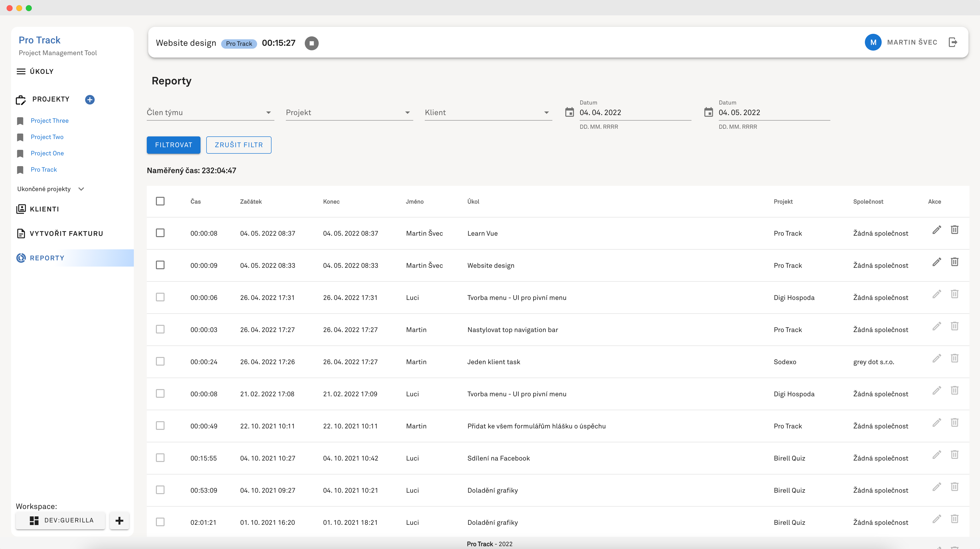Open the start date calendar picker
The image size is (980, 549).
point(570,112)
